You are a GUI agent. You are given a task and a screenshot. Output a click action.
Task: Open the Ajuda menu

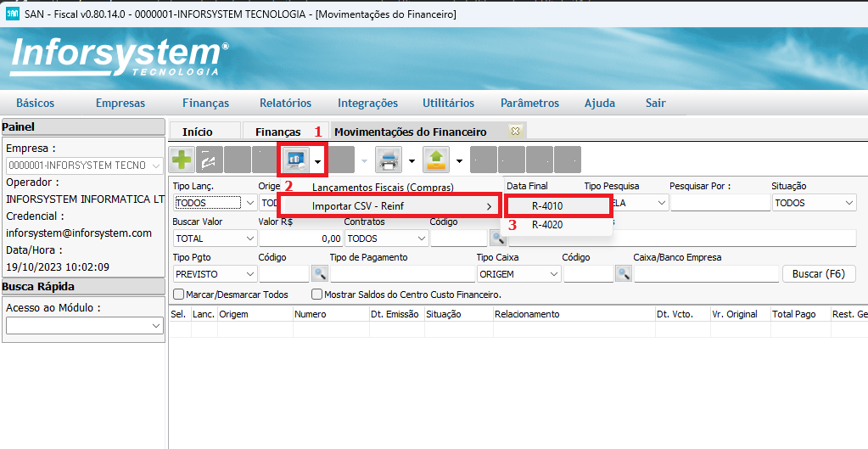click(x=600, y=103)
